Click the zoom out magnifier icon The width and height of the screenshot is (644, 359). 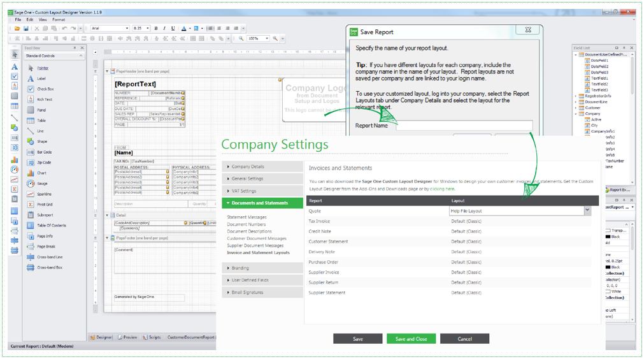coord(241,39)
